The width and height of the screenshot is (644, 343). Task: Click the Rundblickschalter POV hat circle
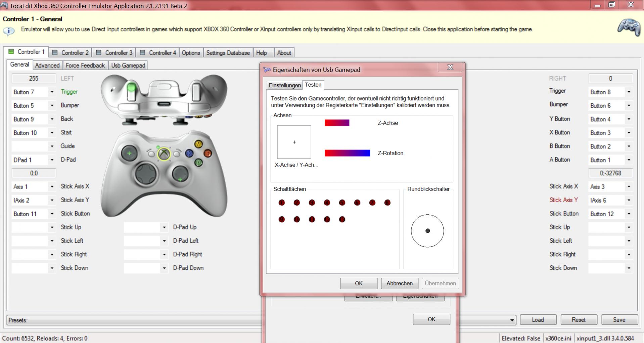pyautogui.click(x=427, y=231)
